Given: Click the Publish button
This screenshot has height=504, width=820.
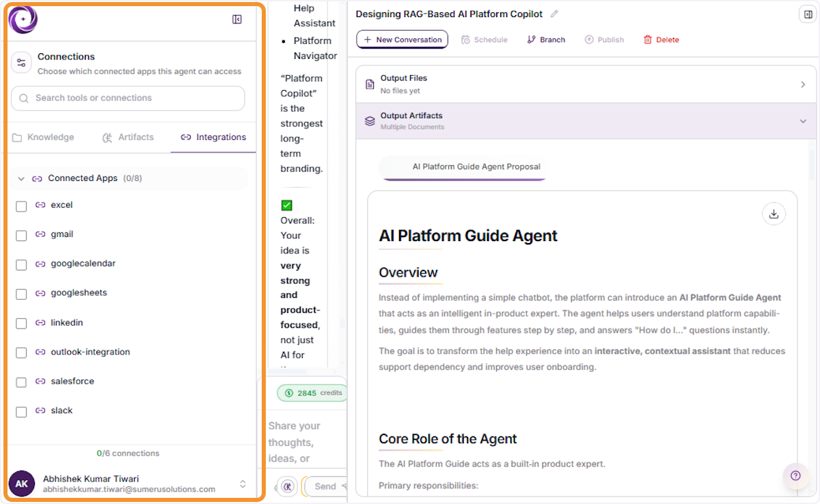Looking at the screenshot, I should click(604, 40).
